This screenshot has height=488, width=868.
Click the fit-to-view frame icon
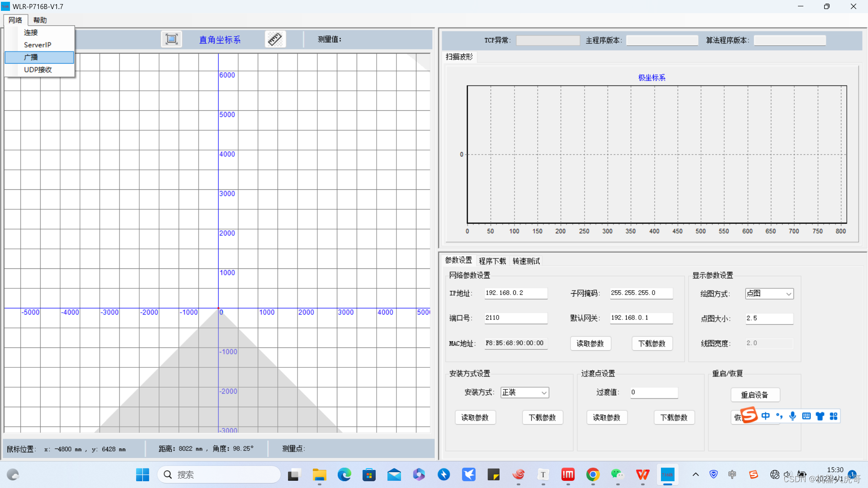[171, 39]
